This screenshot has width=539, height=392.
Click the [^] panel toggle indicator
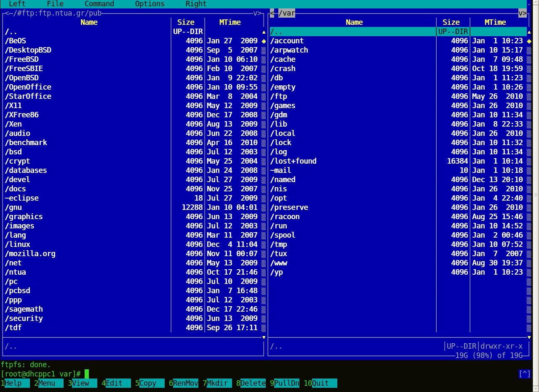point(525,373)
